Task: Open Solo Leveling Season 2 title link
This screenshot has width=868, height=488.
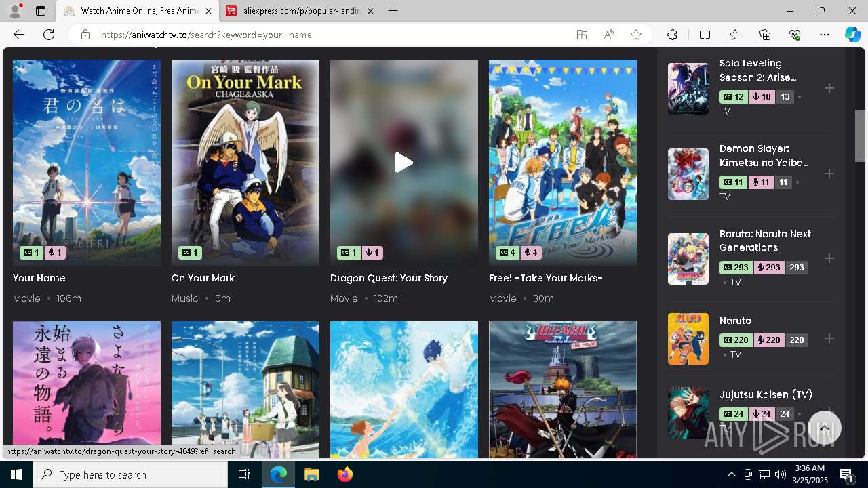Action: pyautogui.click(x=758, y=70)
